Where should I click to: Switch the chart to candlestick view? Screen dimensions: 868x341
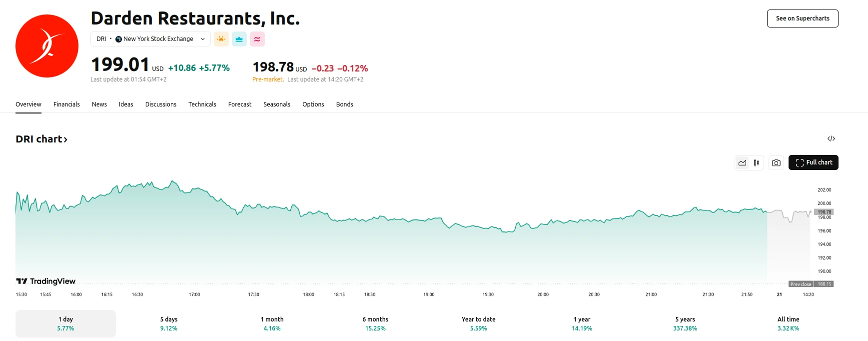[x=756, y=162]
